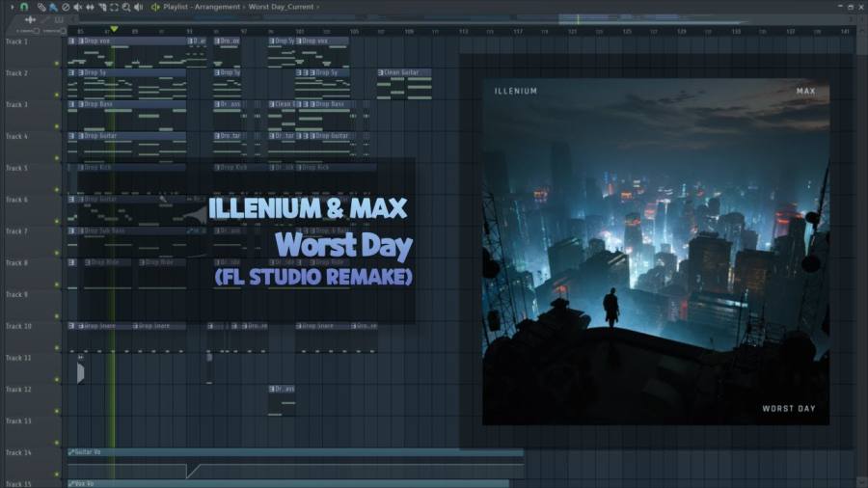Screen dimensions: 868x488
Task: Select the Paint brush tool
Action: (x=53, y=7)
